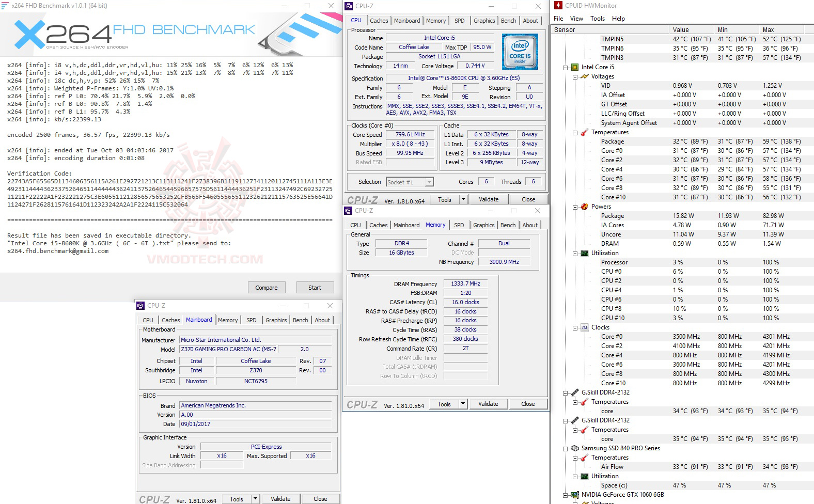Click the Temperatures thermometer icon under Intel Core i5
814x504 pixels.
point(585,132)
